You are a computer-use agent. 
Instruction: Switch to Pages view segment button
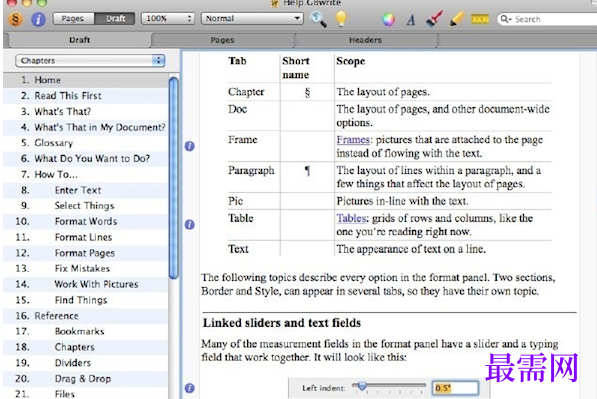pos(73,19)
